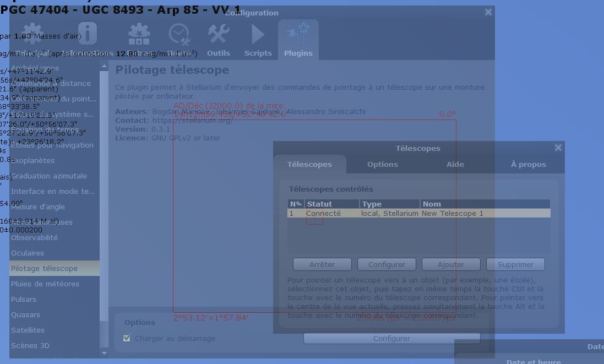
Task: Open the Heure clock tab icon
Action: tap(179, 35)
